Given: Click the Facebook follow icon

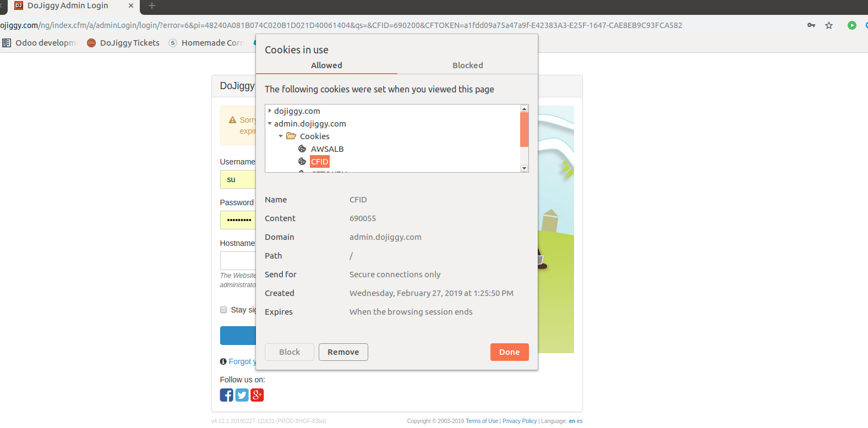Looking at the screenshot, I should pos(227,395).
